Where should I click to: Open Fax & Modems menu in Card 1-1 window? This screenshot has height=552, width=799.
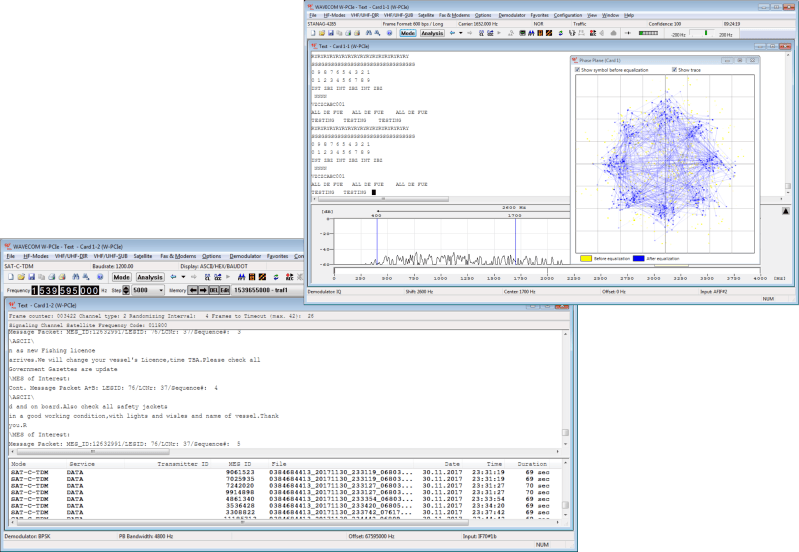[454, 15]
